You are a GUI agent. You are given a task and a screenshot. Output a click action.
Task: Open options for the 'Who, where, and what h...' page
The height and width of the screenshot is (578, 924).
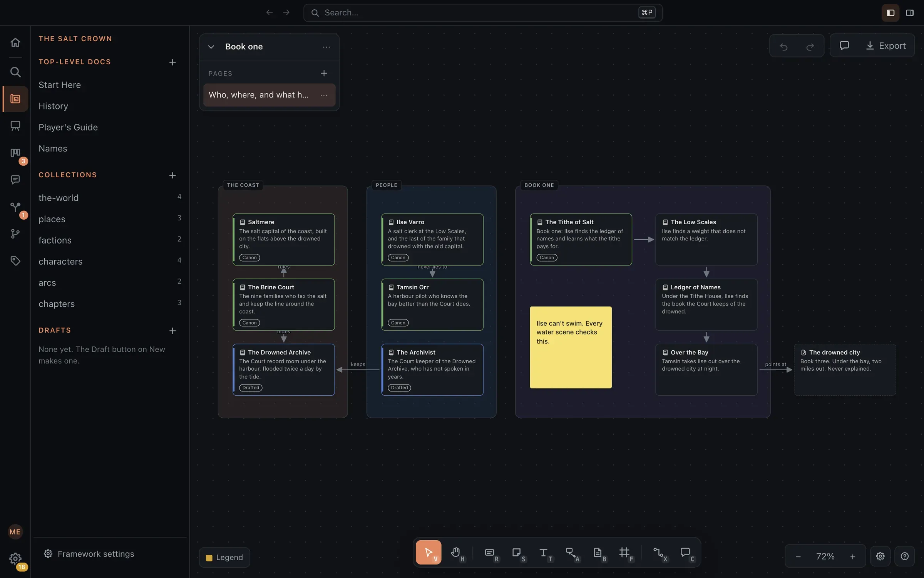(x=324, y=95)
